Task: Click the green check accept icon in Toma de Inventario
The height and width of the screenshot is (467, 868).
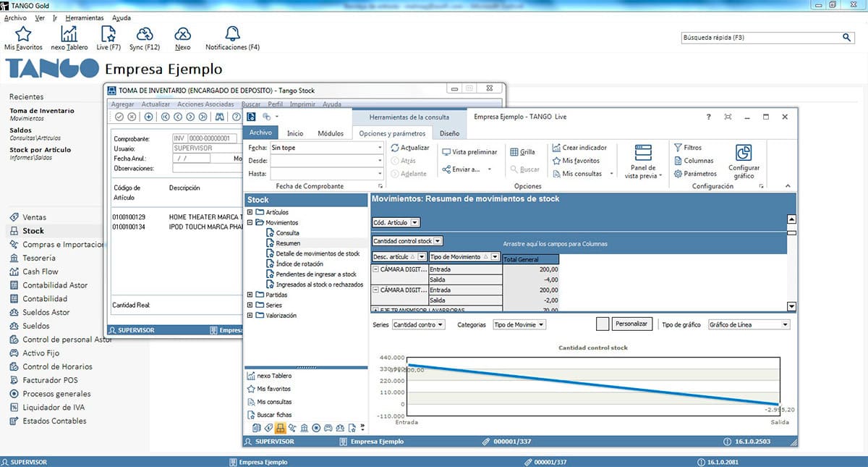Action: 119,117
